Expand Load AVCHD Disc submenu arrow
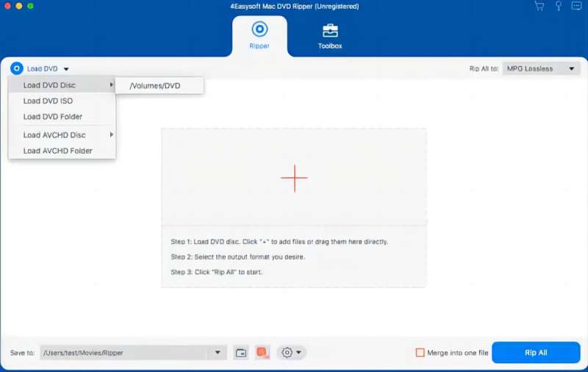The width and height of the screenshot is (588, 372). coord(112,135)
